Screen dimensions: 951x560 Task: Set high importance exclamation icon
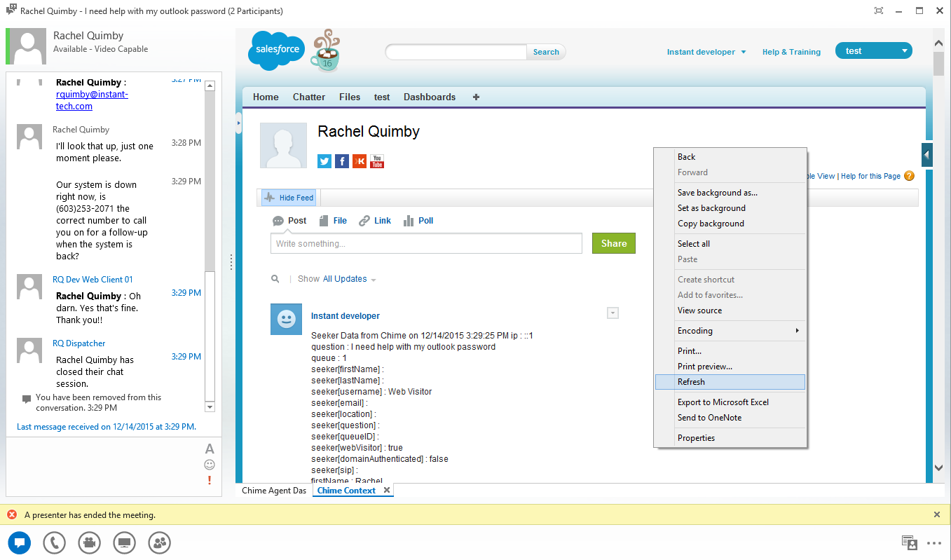pyautogui.click(x=209, y=480)
